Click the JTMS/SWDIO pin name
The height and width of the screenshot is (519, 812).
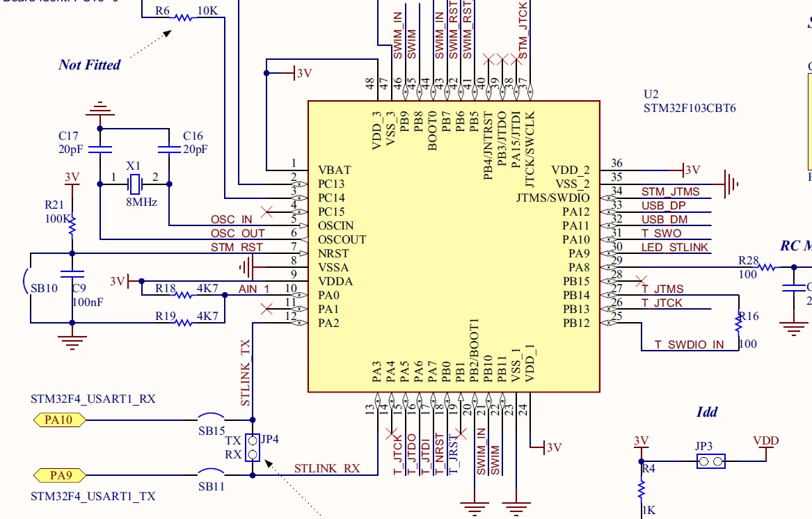[553, 198]
